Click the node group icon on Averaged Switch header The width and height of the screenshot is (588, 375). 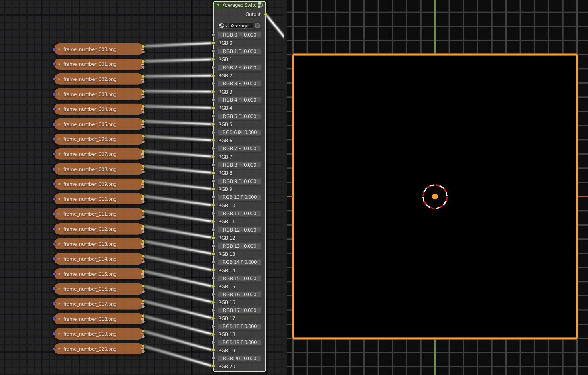[260, 5]
